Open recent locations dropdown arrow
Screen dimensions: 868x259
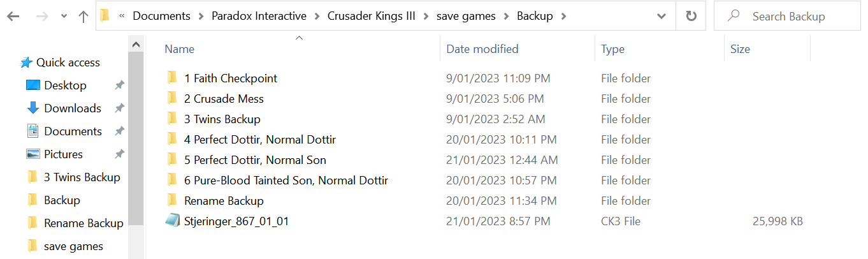pyautogui.click(x=64, y=17)
